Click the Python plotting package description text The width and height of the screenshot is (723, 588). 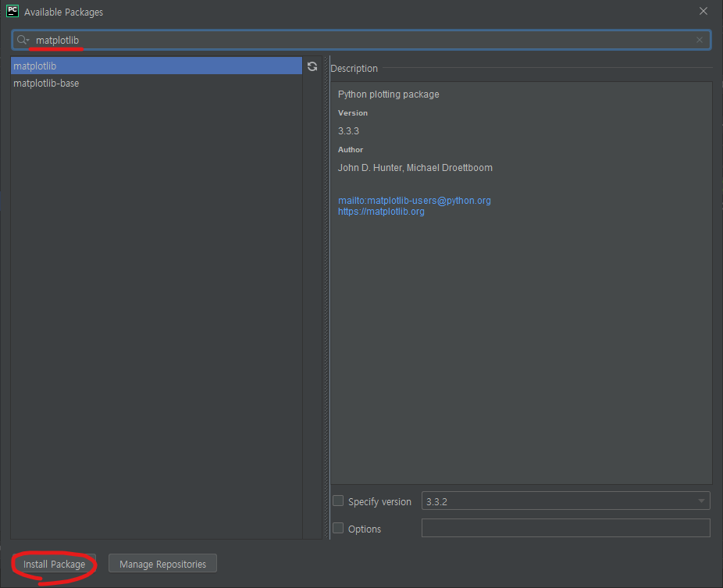[389, 94]
